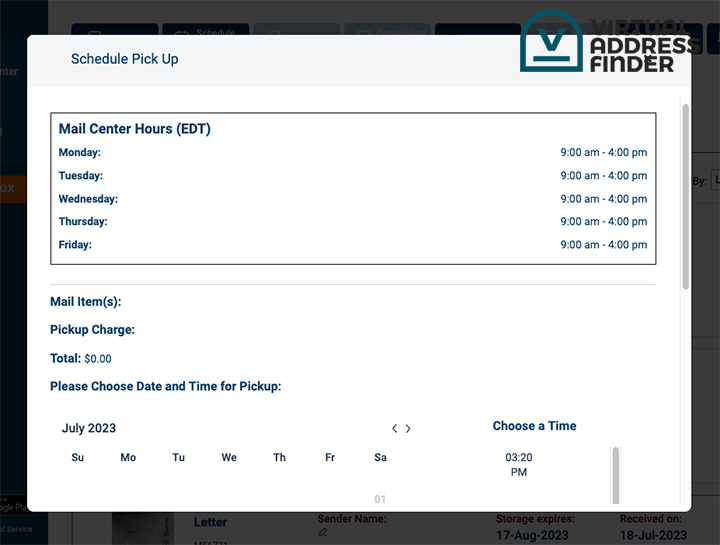
Task: Click the Wednesday label in hours table
Action: pos(88,199)
